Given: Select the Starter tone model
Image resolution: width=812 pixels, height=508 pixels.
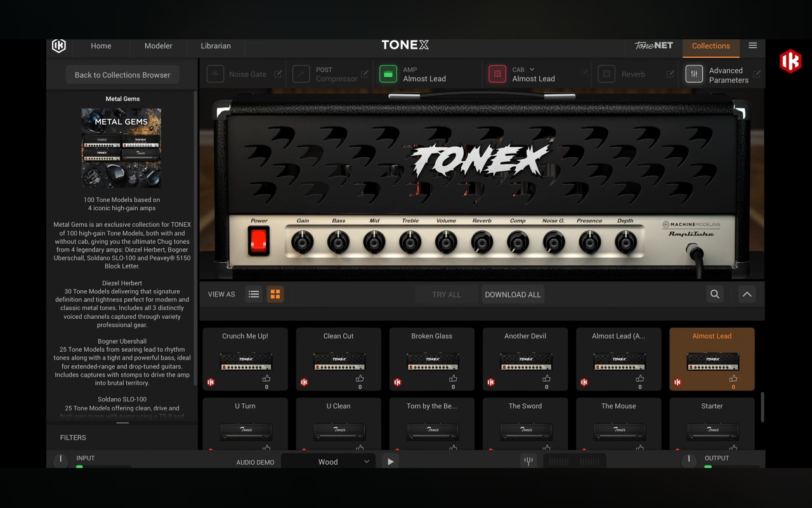Looking at the screenshot, I should [x=712, y=424].
